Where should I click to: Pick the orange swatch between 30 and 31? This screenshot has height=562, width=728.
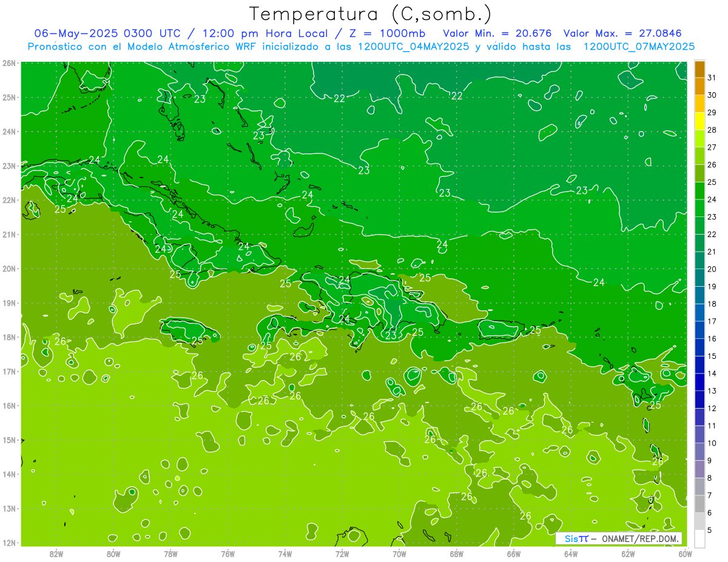699,86
